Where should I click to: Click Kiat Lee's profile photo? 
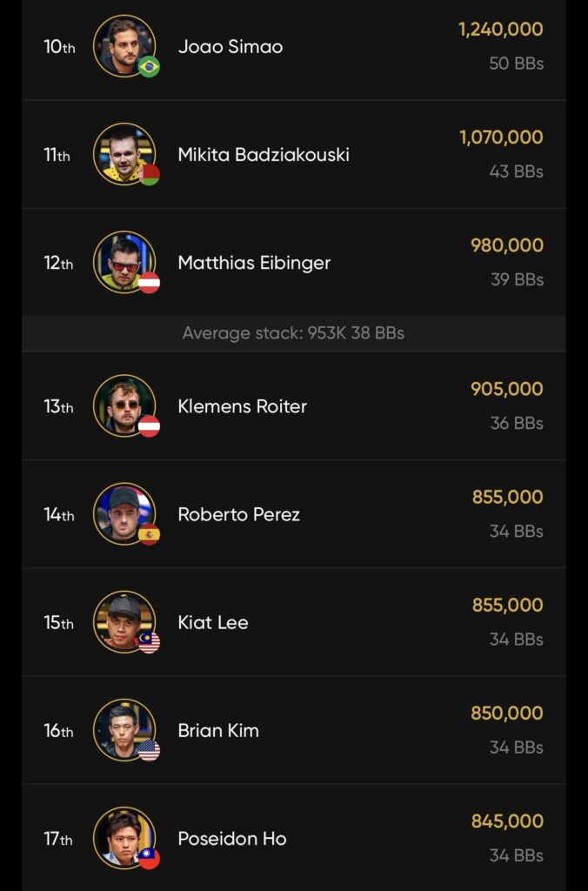[x=124, y=621]
